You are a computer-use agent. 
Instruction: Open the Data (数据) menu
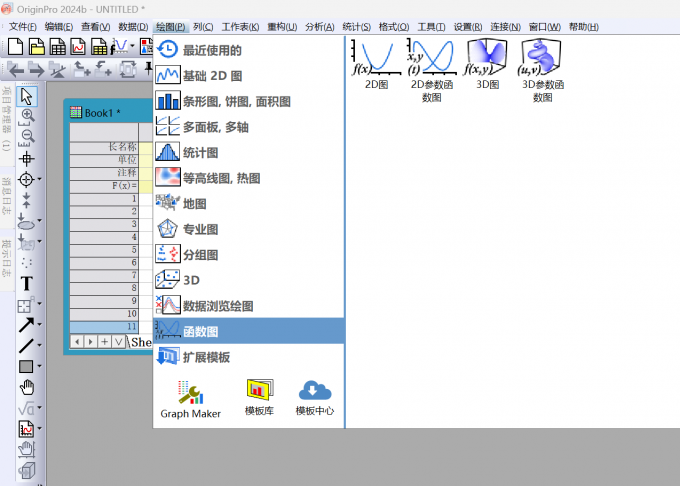click(x=133, y=27)
